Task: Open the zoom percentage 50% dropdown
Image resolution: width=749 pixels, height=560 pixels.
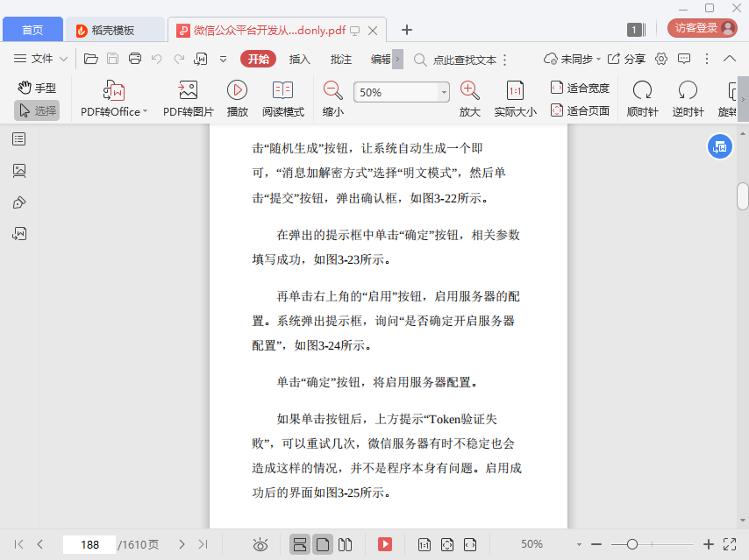Action: point(444,92)
